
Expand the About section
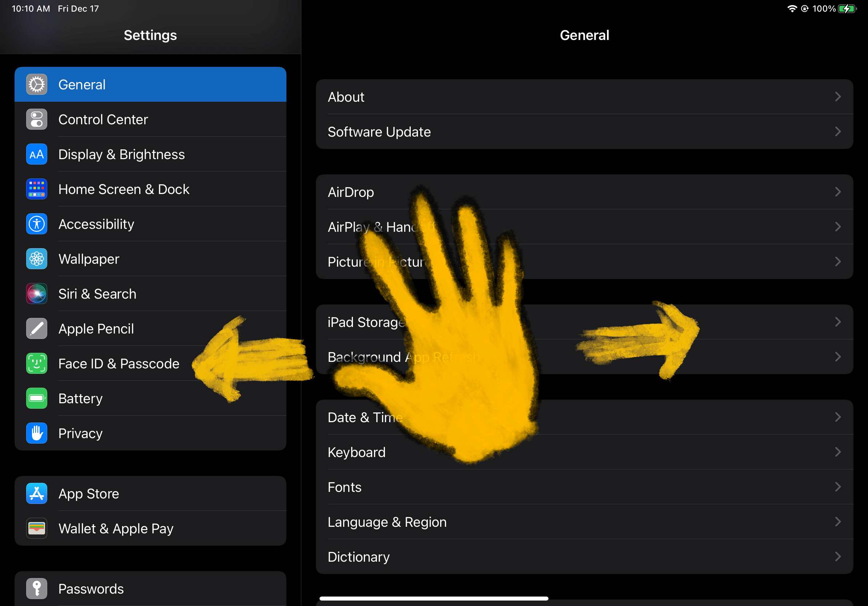point(583,97)
